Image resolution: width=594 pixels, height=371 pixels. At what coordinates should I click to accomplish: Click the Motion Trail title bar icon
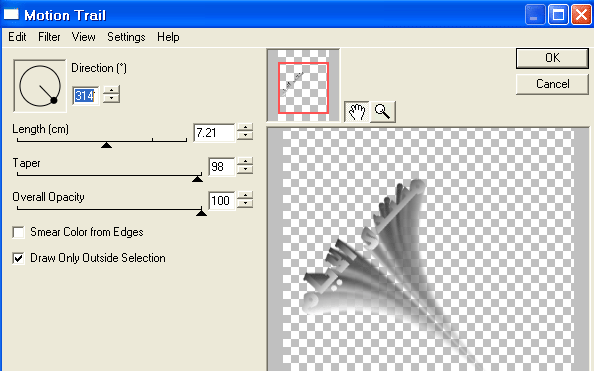coord(11,14)
